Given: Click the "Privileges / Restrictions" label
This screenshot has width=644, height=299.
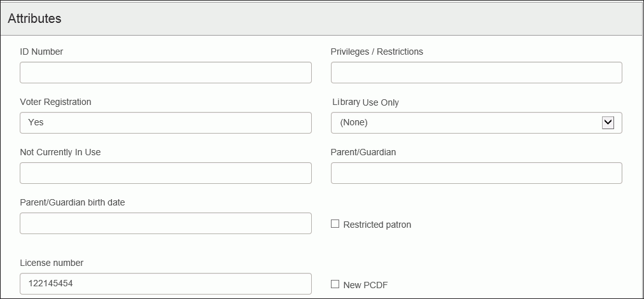Looking at the screenshot, I should pos(377,52).
